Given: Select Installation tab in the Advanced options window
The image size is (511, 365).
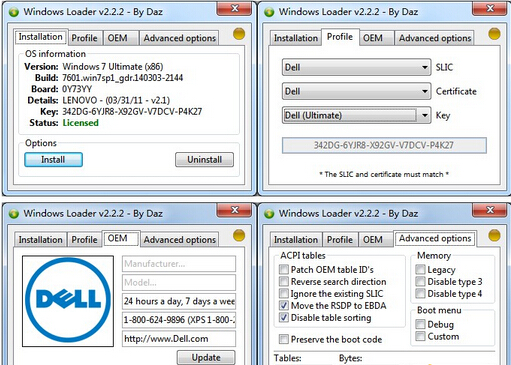Looking at the screenshot, I should [x=296, y=240].
